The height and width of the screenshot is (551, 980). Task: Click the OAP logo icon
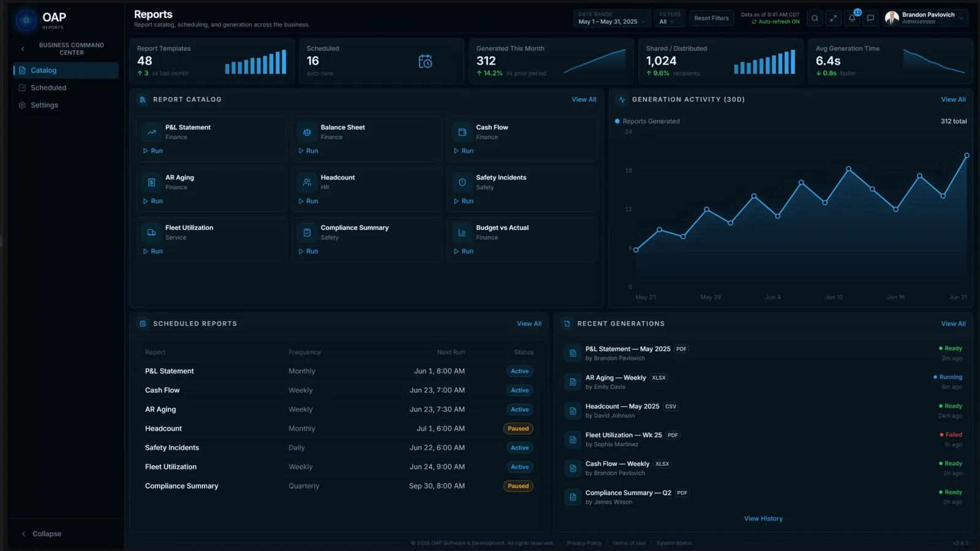pyautogui.click(x=26, y=20)
